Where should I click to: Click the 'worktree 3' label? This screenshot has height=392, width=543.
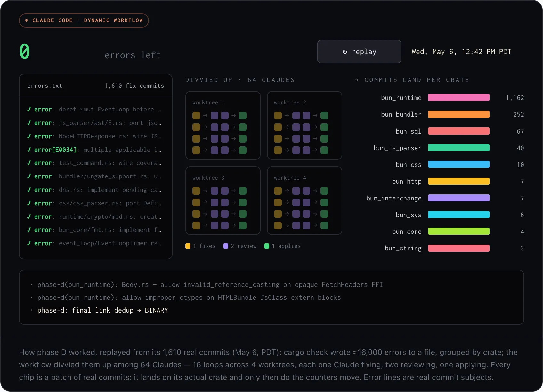(208, 178)
